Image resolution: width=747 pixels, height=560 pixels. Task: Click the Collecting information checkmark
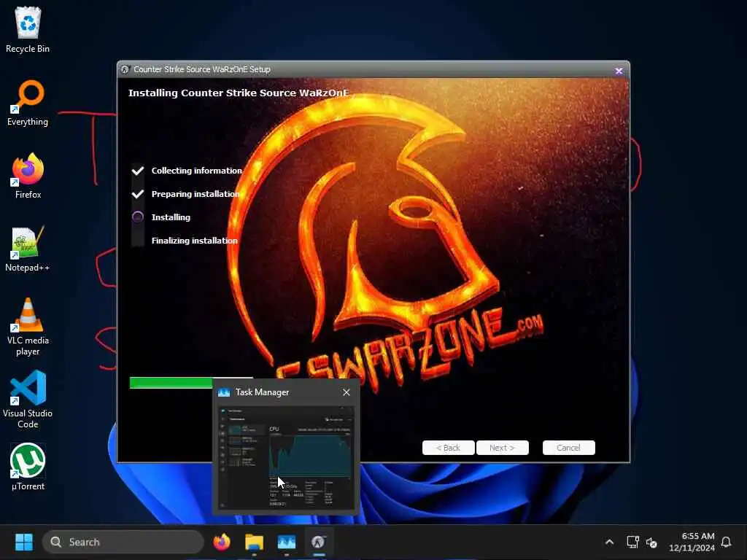click(138, 171)
